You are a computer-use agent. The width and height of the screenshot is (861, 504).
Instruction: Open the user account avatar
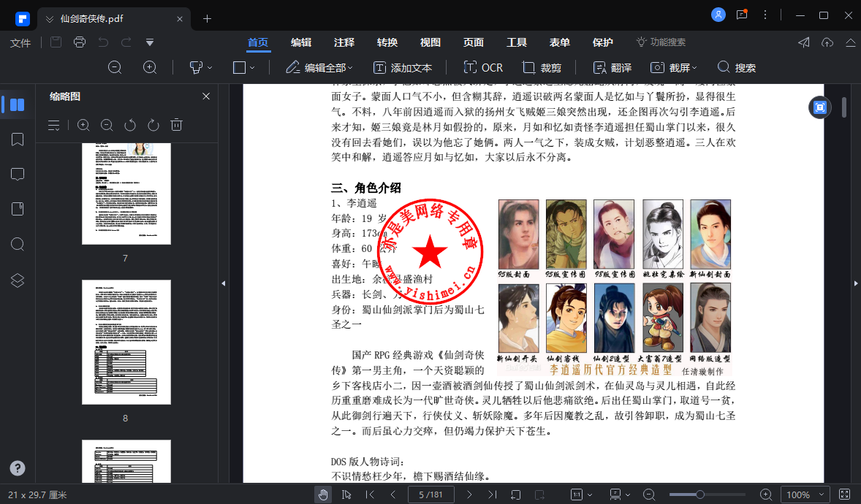[x=718, y=15]
